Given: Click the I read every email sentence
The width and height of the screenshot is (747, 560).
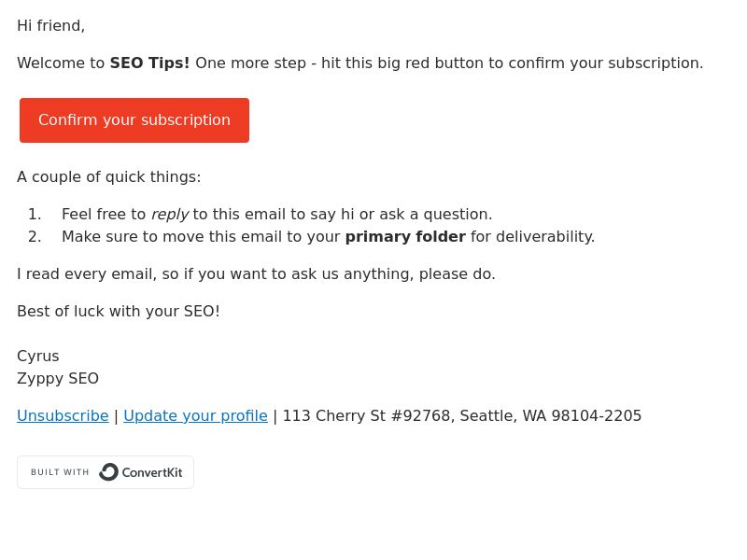Looking at the screenshot, I should point(256,274).
